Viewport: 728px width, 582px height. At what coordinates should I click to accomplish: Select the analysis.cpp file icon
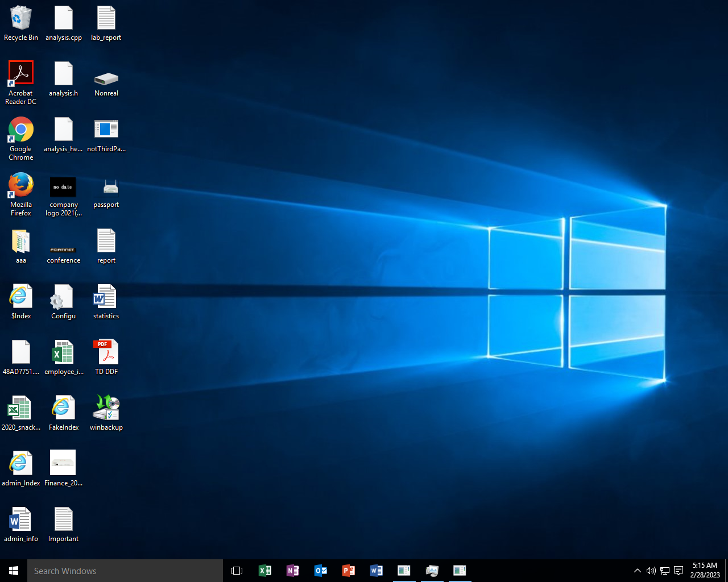pos(64,23)
